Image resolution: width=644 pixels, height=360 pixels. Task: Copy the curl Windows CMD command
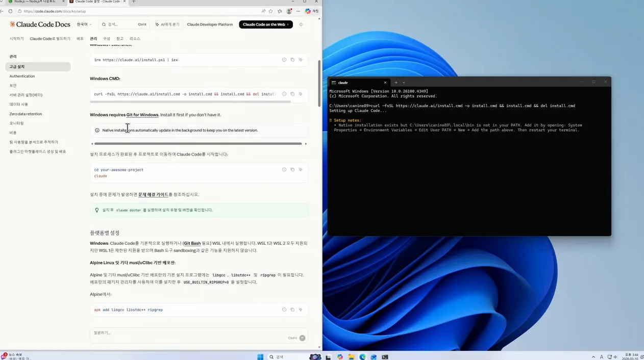292,94
